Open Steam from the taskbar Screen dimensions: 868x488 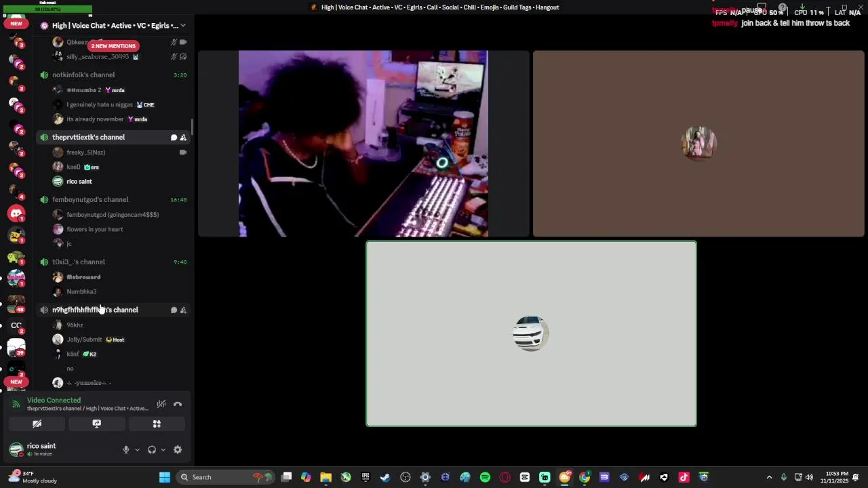click(385, 477)
